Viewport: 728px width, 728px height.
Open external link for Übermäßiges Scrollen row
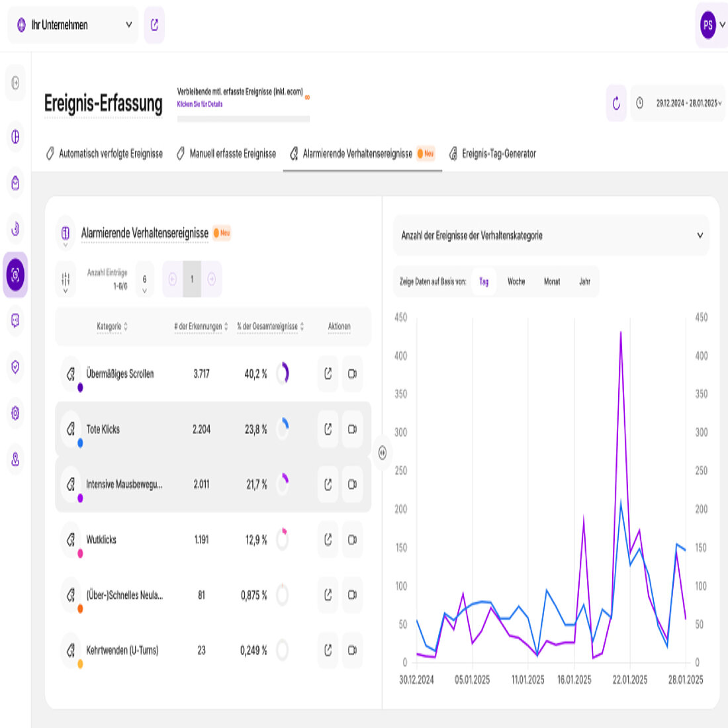coord(328,374)
